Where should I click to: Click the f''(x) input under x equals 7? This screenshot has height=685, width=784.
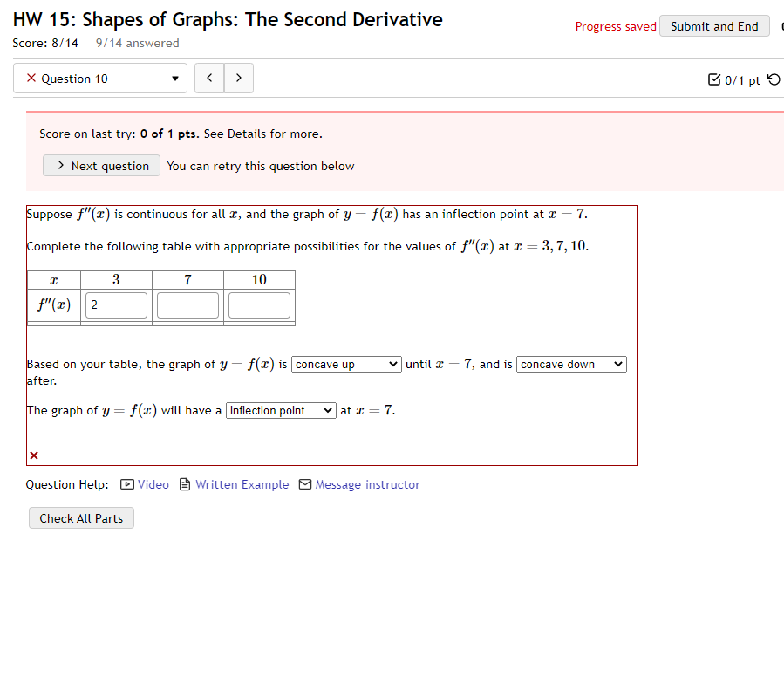(x=187, y=305)
